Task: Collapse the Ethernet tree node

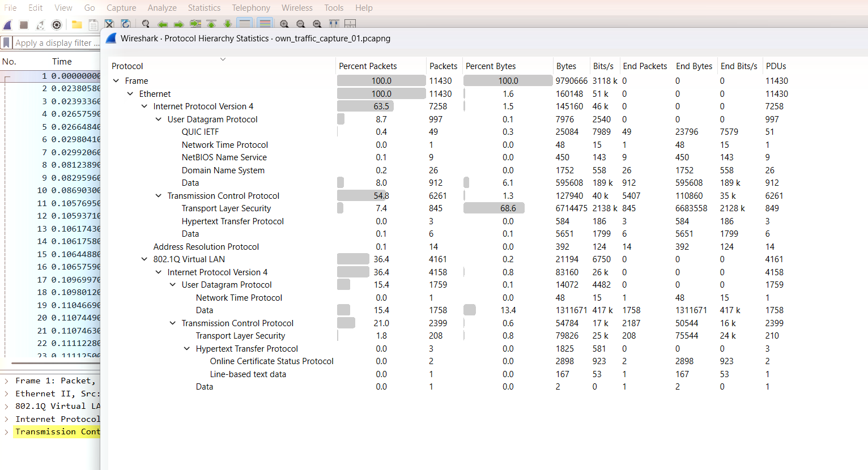Action: tap(130, 94)
